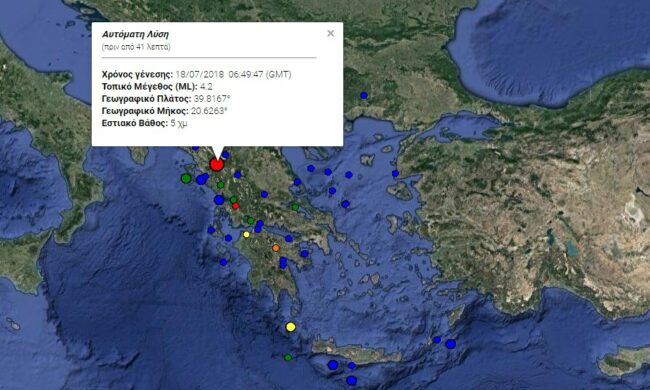Select the large blue marker on the Ionian coast
Viewport: 650px width, 390px height.
pyautogui.click(x=219, y=200)
